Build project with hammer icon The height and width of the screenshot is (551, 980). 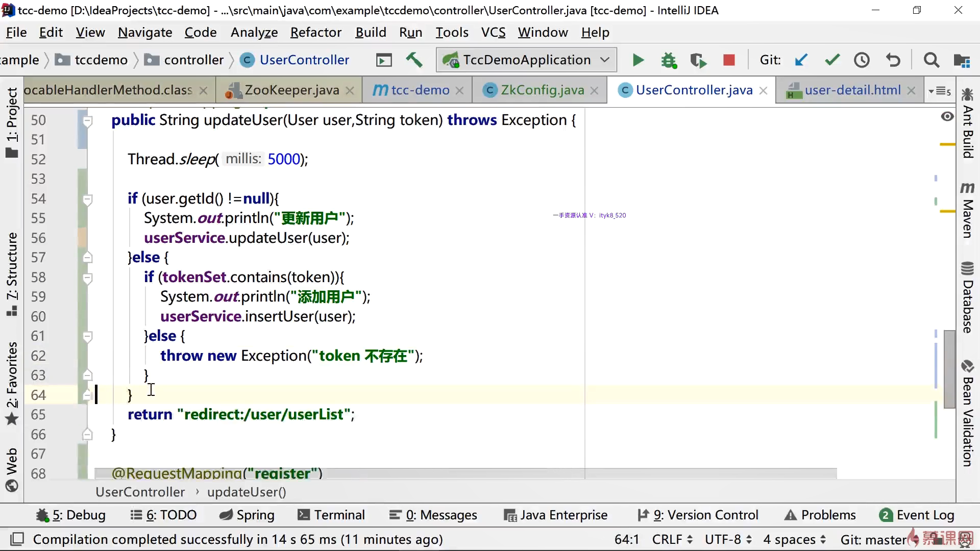point(414,60)
